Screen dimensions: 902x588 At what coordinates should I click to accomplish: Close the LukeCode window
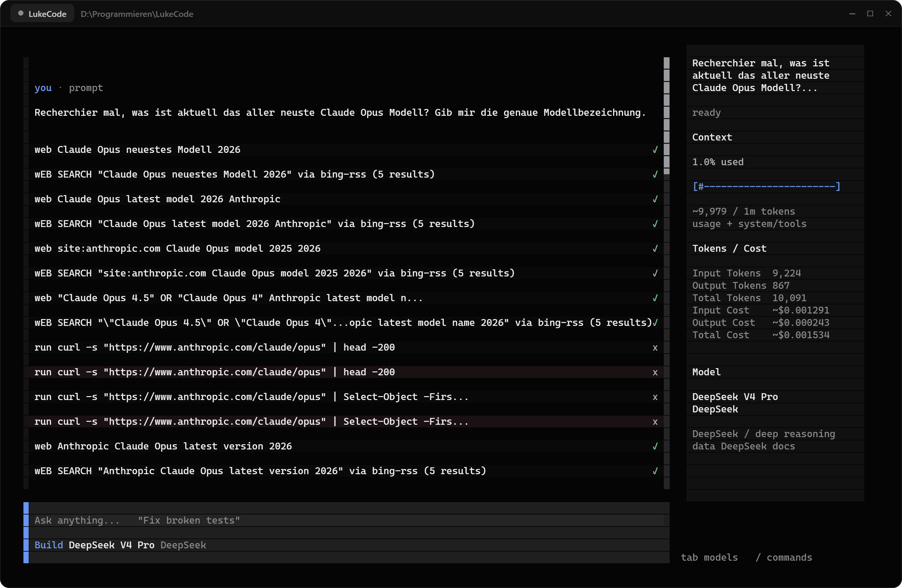888,14
